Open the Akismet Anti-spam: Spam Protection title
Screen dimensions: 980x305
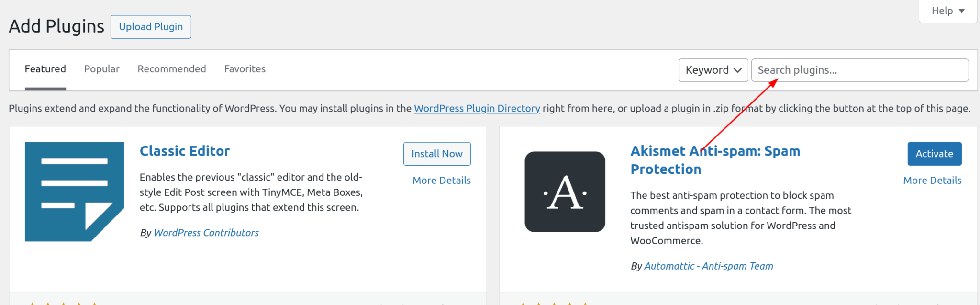(x=715, y=160)
